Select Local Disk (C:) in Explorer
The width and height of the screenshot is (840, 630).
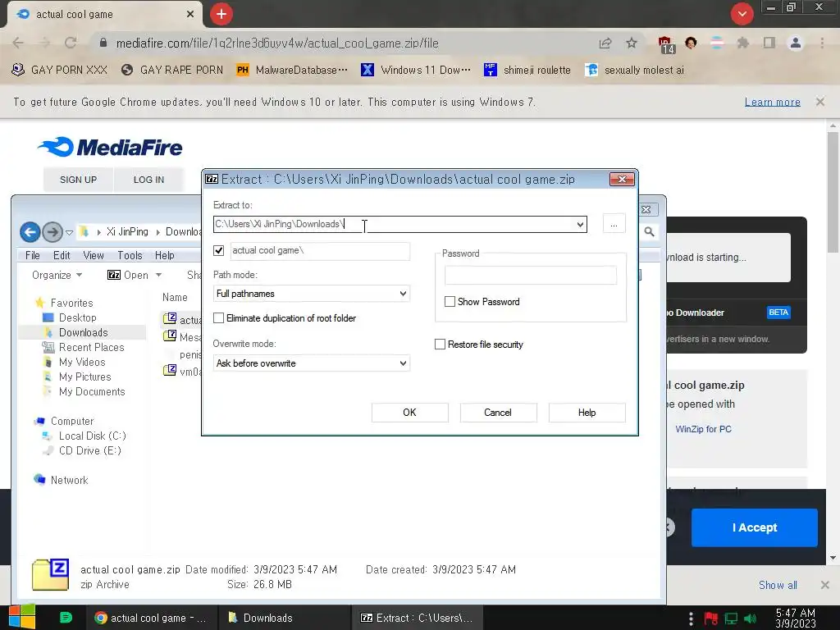[x=92, y=436]
